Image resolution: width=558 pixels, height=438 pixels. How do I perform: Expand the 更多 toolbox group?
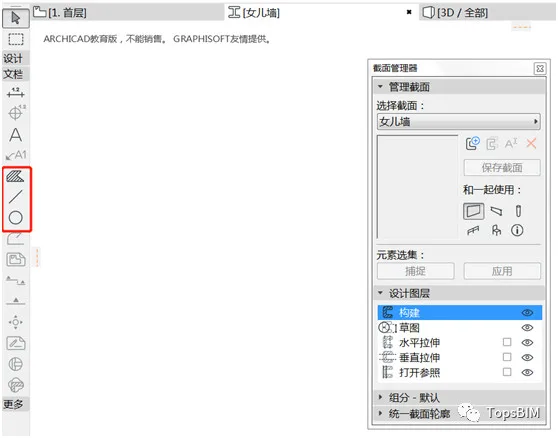coord(16,404)
